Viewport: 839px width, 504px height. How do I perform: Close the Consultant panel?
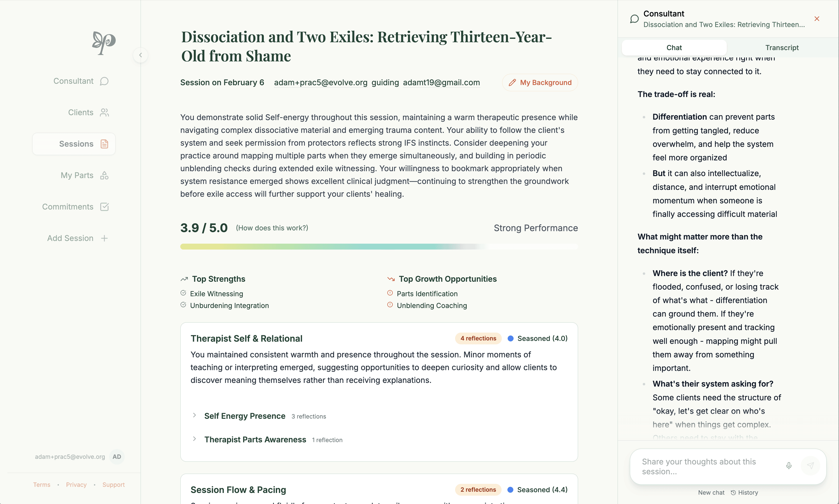tap(817, 19)
